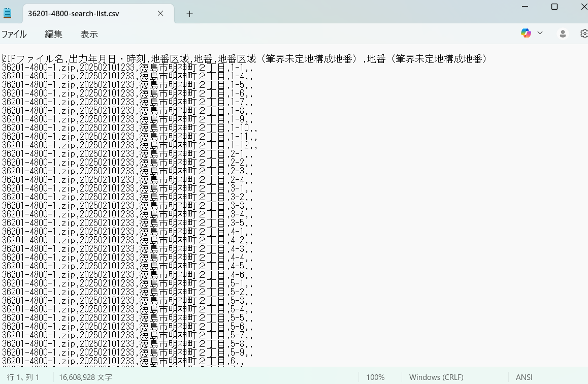The width and height of the screenshot is (588, 384).
Task: Click the row ending with 1-5,,
Action: (127, 85)
